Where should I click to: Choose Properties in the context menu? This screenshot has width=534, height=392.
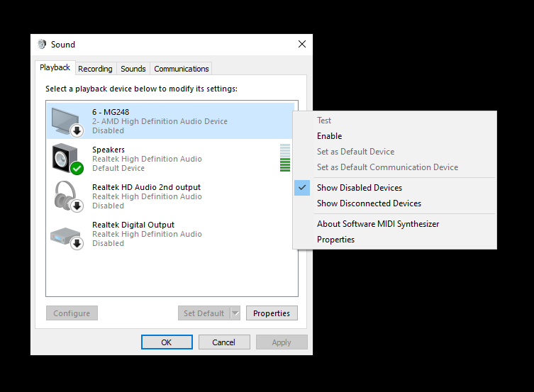click(335, 240)
